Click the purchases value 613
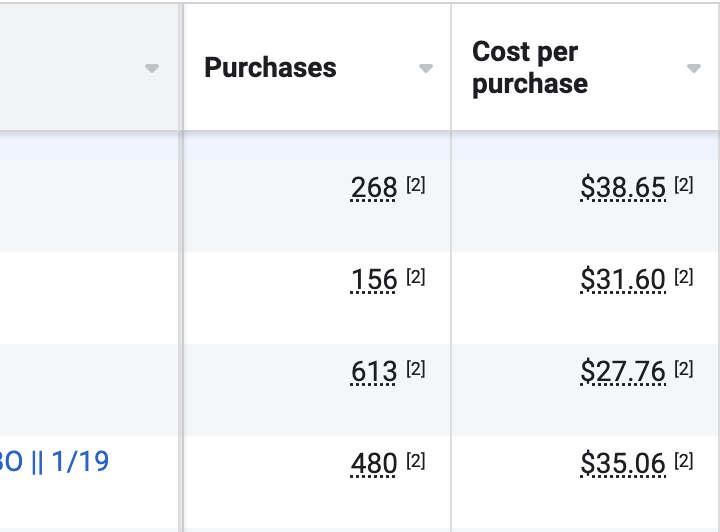This screenshot has height=532, width=720. point(373,371)
